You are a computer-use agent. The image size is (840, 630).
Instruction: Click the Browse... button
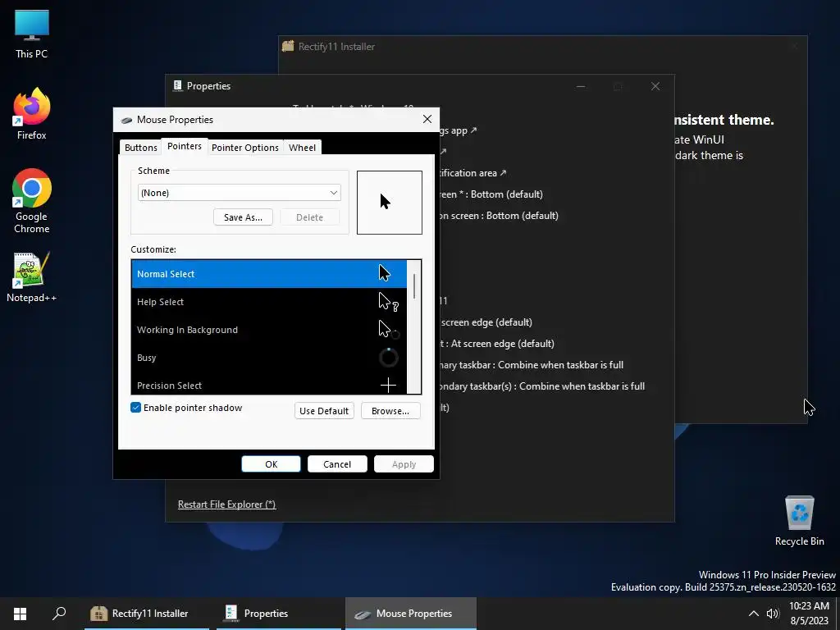click(x=390, y=411)
